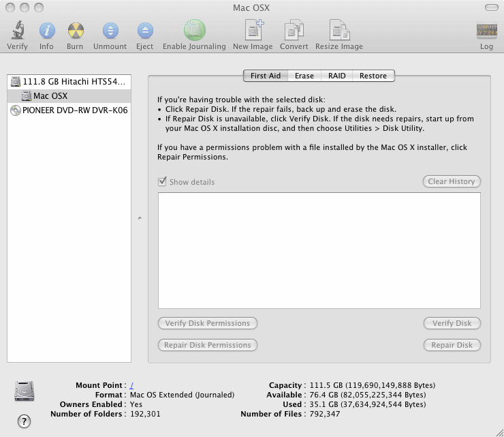The width and height of the screenshot is (504, 437).
Task: Click Verify Disk Permissions button
Action: pos(208,323)
